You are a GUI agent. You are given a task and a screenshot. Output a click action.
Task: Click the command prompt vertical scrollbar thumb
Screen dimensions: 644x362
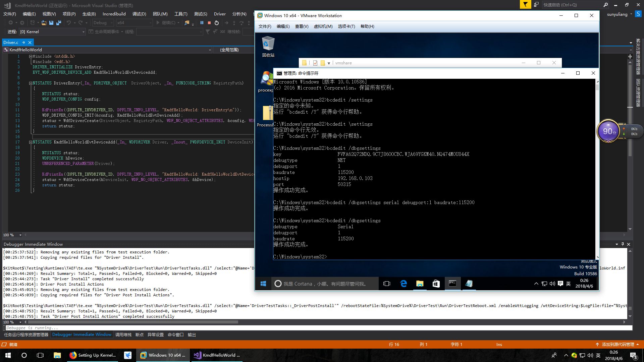click(x=597, y=87)
